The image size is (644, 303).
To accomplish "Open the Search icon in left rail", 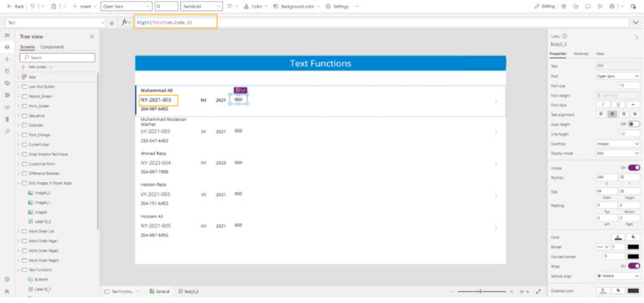I will tap(7, 132).
